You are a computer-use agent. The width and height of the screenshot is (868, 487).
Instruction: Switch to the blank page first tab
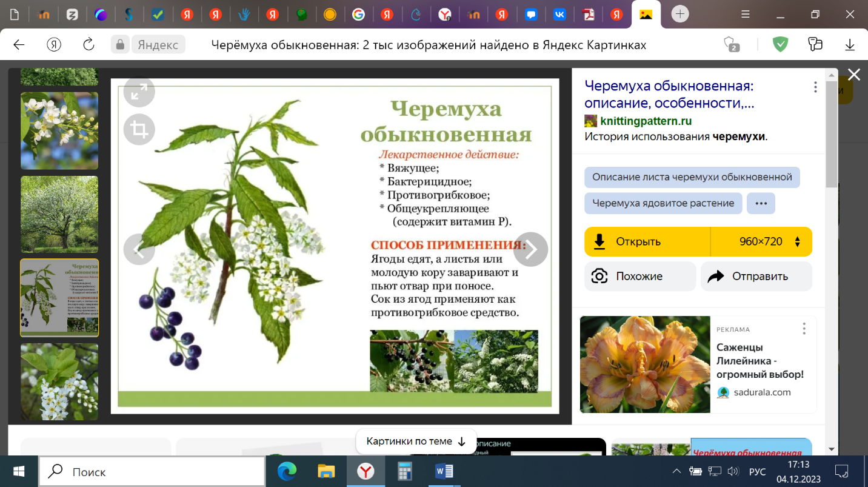(15, 15)
